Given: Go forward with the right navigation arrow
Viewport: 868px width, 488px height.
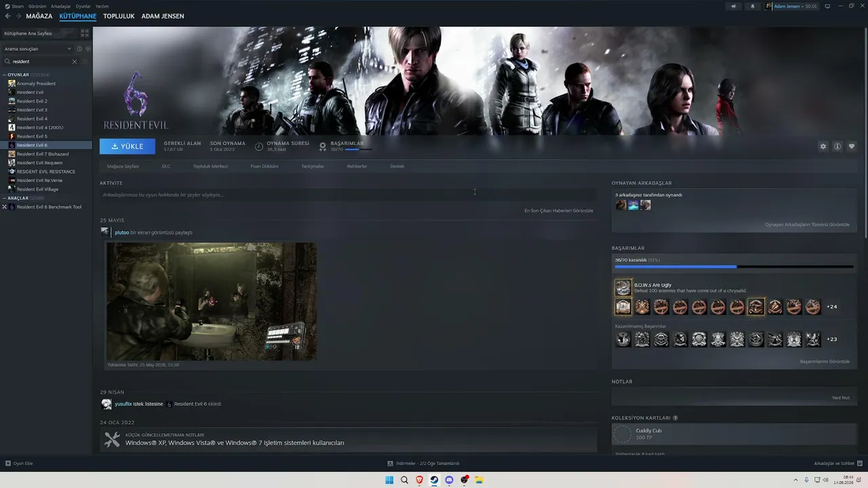Looking at the screenshot, I should coord(17,16).
